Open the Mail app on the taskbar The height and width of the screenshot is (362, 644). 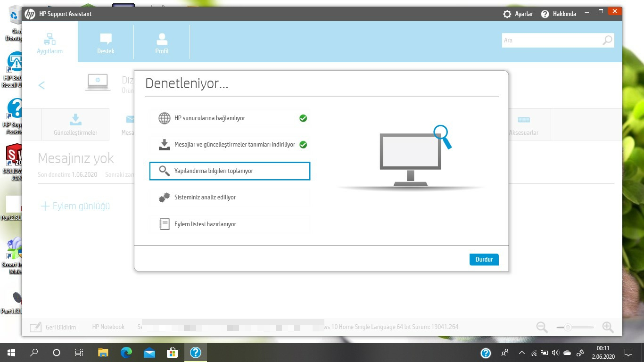click(x=149, y=353)
